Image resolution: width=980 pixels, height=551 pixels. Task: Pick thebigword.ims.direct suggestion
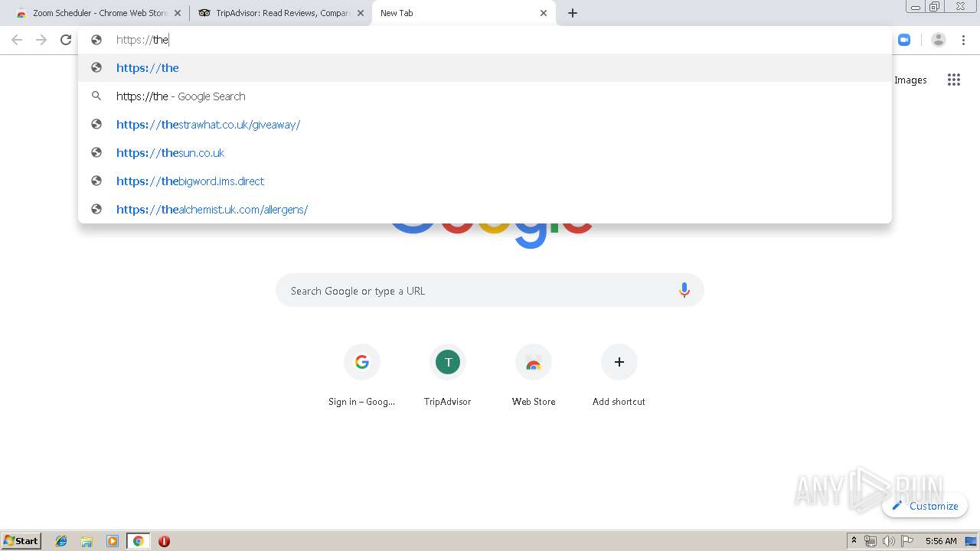point(485,181)
